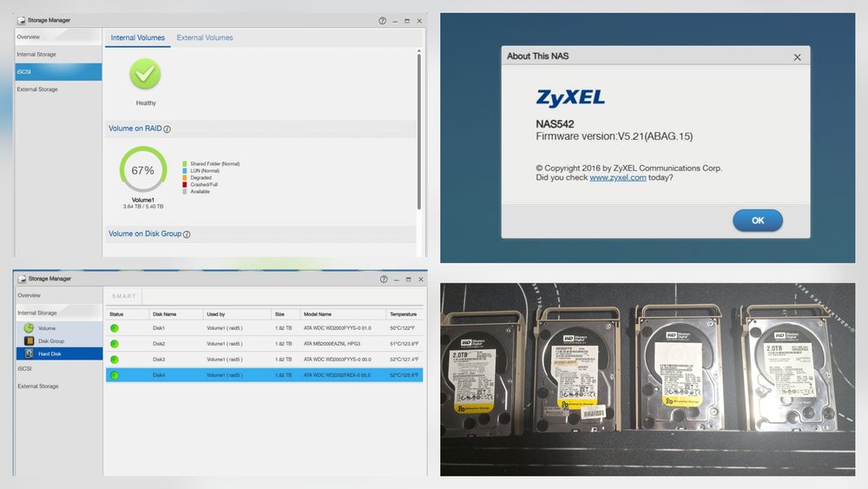Viewport: 868px width, 489px height.
Task: Select External Storage in the Internal Volumes window sidebar
Action: [58, 89]
